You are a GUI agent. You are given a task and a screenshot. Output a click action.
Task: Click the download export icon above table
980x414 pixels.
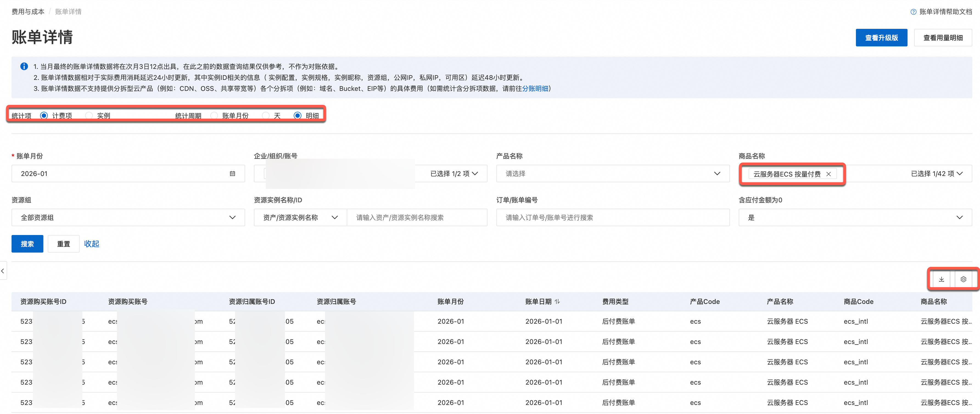pyautogui.click(x=941, y=279)
